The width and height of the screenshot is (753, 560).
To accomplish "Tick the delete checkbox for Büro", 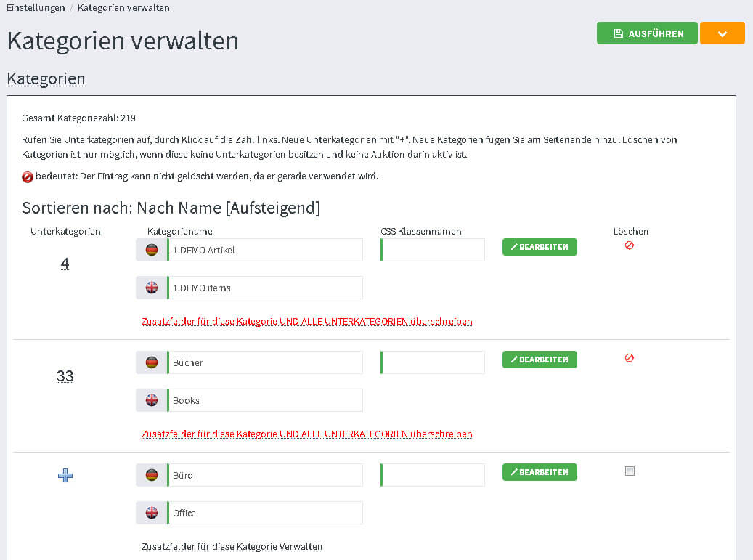I will 630,471.
